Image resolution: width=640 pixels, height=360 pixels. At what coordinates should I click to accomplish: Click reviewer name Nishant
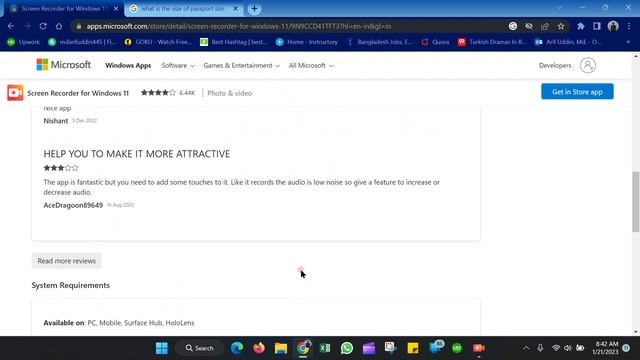(x=56, y=121)
